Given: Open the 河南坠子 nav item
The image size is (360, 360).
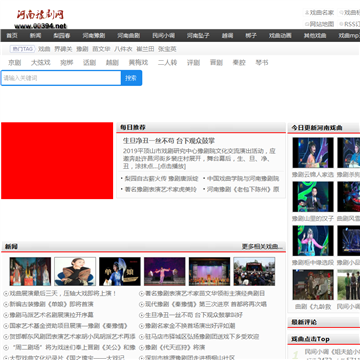Looking at the screenshot, I should point(198,35).
